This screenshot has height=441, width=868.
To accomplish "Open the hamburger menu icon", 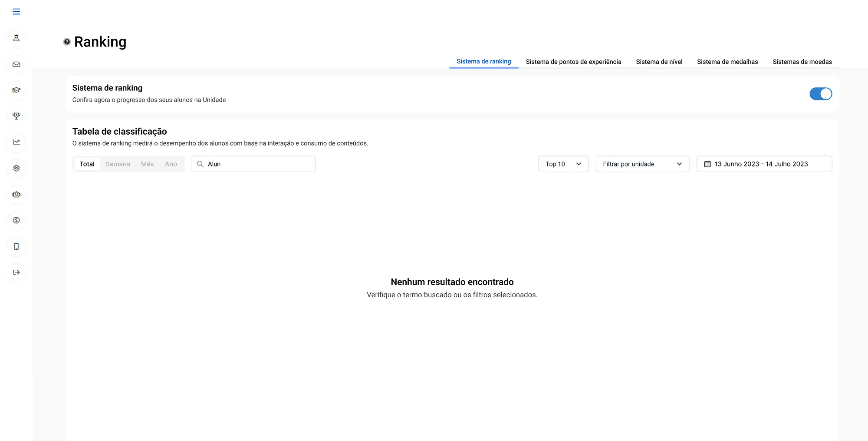I will pos(16,12).
